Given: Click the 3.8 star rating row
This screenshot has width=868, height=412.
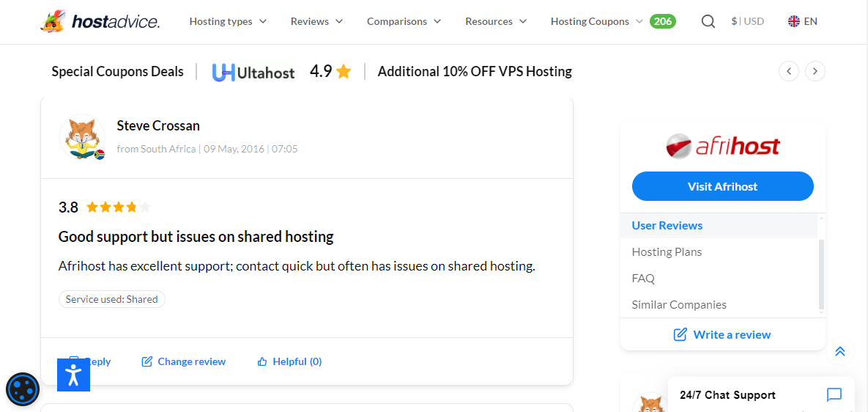Looking at the screenshot, I should [105, 207].
